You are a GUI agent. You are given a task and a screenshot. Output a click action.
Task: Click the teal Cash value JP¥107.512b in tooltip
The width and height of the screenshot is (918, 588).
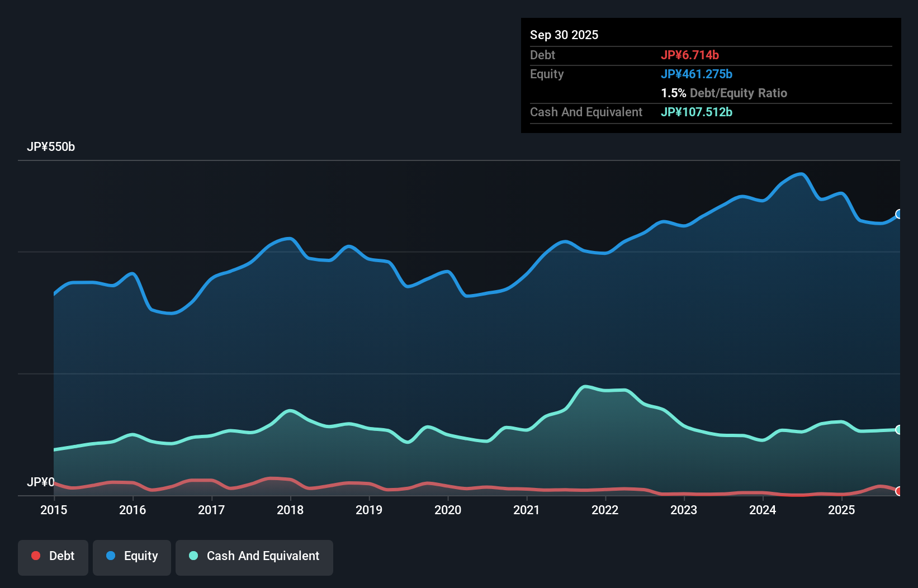[697, 112]
